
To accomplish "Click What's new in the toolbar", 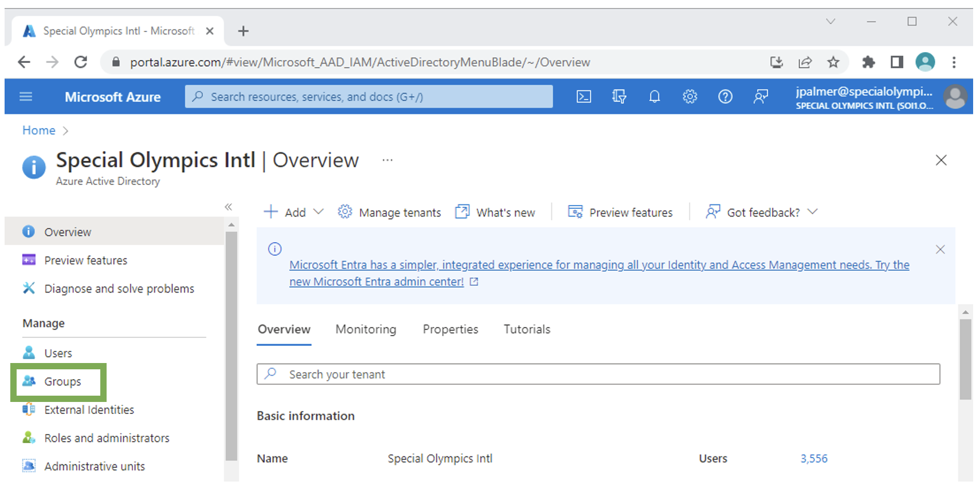I will click(495, 212).
